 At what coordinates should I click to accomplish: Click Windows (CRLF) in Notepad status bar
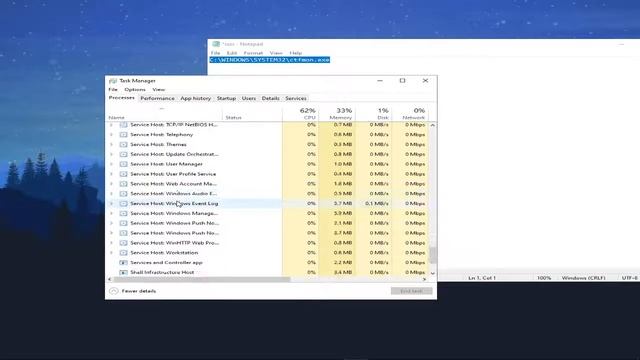click(x=583, y=278)
